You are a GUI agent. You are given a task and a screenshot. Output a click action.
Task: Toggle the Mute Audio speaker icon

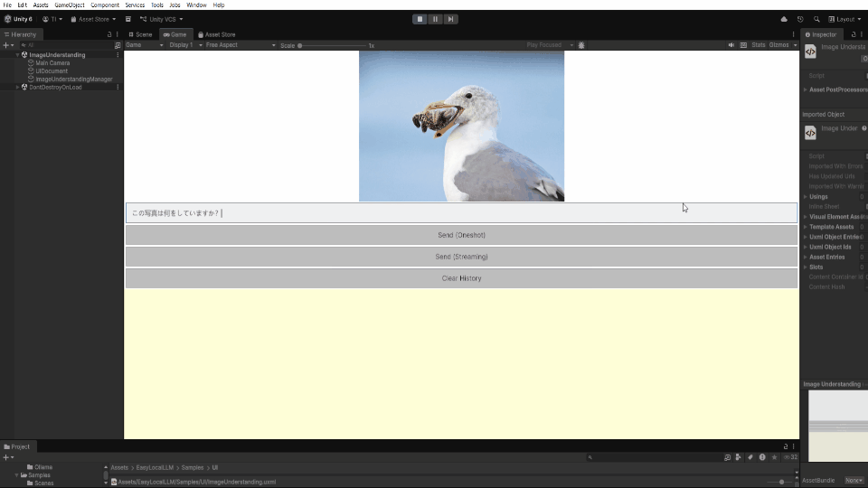[x=731, y=45]
